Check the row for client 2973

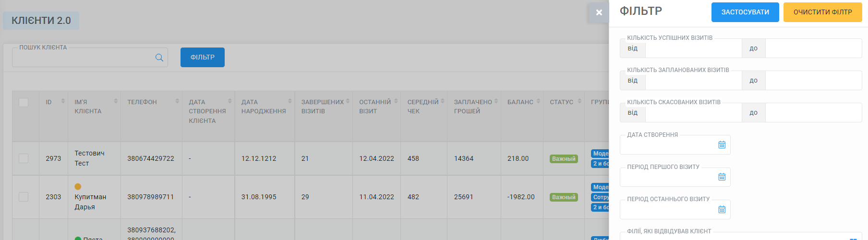[x=24, y=158]
